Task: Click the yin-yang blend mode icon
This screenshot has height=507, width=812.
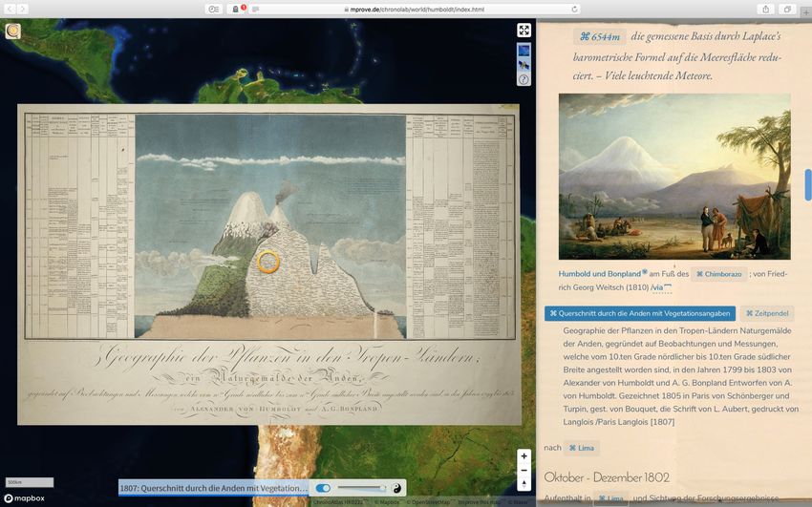Action: click(396, 488)
